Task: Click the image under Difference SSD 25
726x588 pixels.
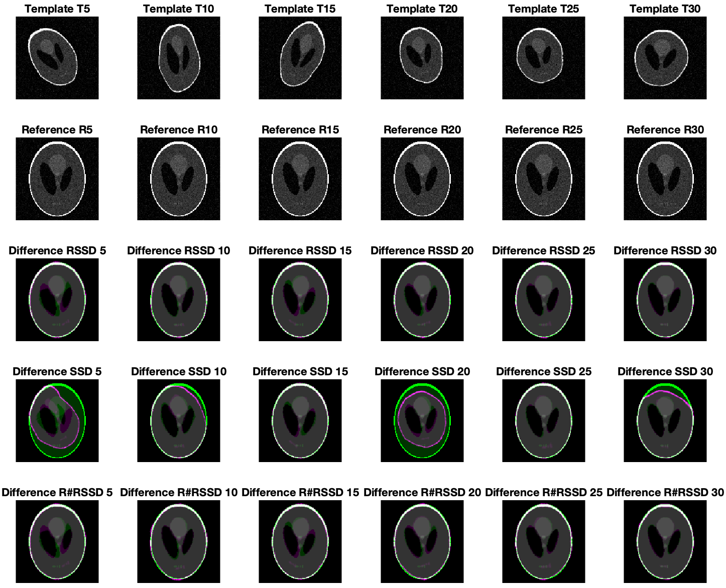Action: (544, 420)
